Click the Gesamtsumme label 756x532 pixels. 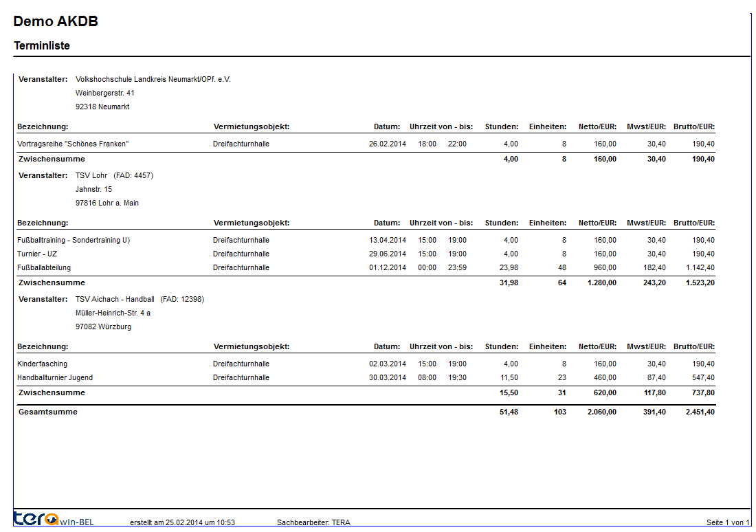(47, 412)
